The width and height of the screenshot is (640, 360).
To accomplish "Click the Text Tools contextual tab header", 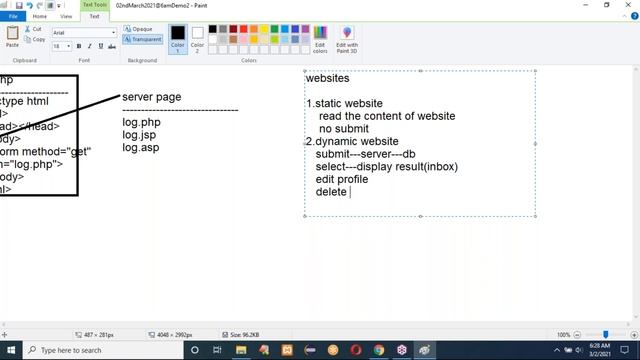I will tap(95, 5).
